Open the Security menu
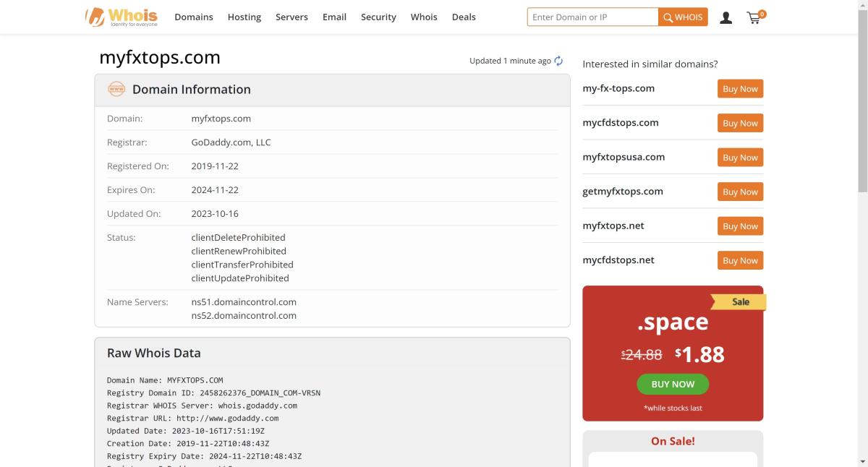Image resolution: width=868 pixels, height=467 pixels. point(378,17)
